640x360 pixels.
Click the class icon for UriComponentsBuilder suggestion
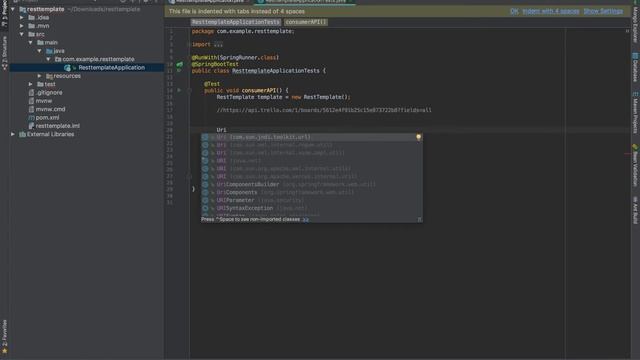click(205, 184)
